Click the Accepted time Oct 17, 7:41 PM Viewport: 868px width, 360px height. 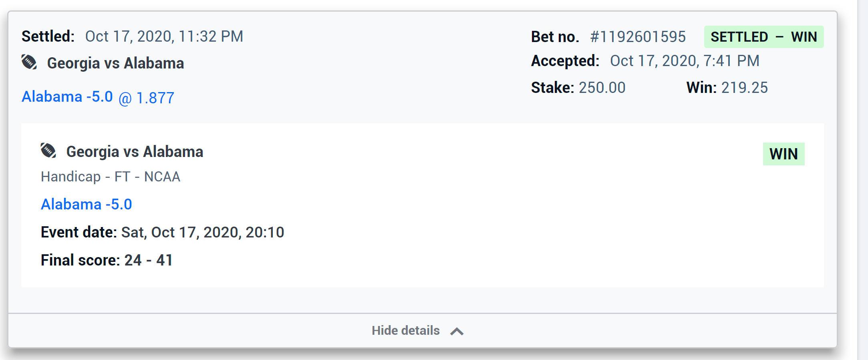(x=685, y=61)
